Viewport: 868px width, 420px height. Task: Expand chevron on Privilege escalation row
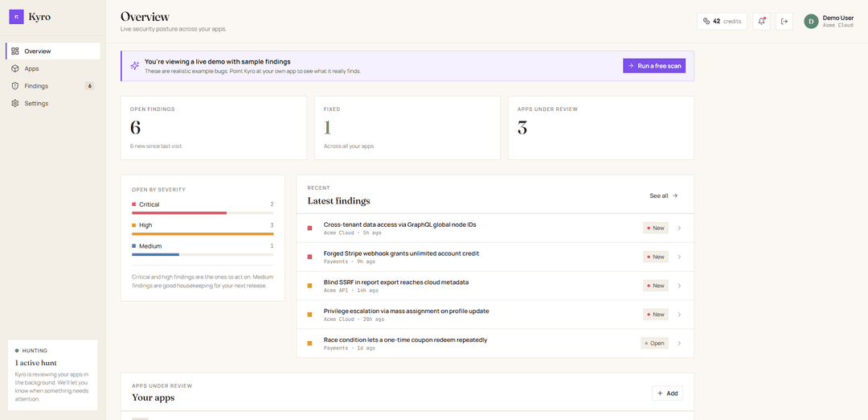click(x=679, y=314)
